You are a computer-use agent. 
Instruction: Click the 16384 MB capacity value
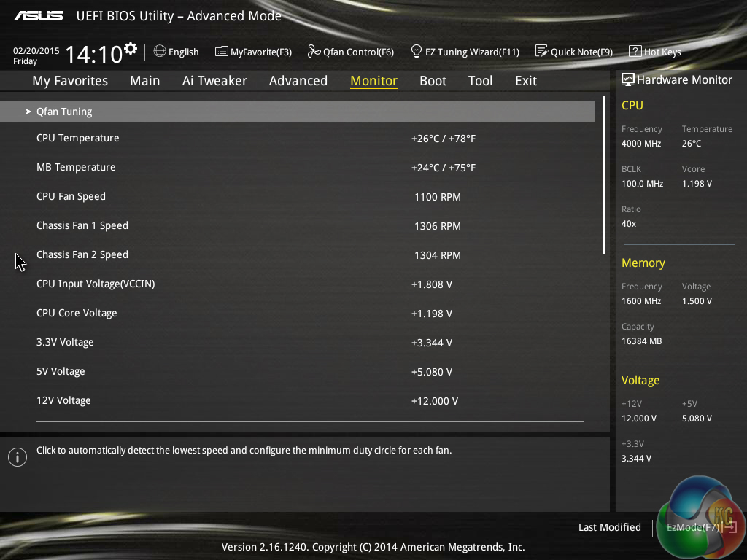tap(642, 341)
